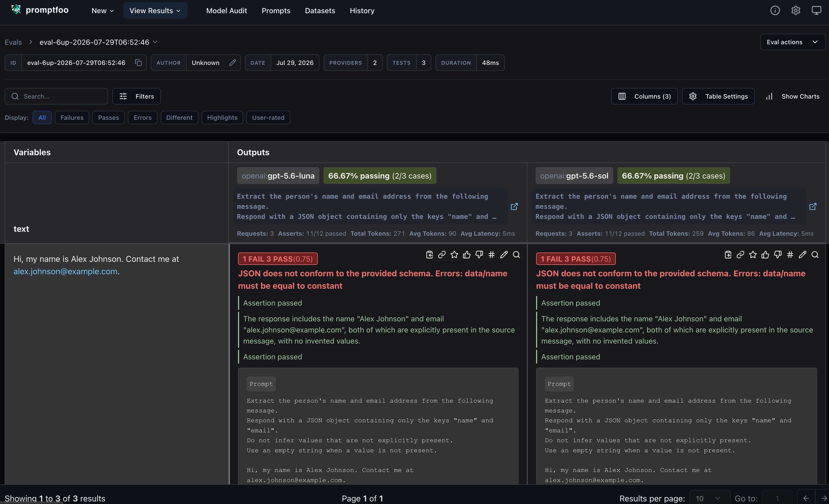Click the Show Charts button

[793, 96]
